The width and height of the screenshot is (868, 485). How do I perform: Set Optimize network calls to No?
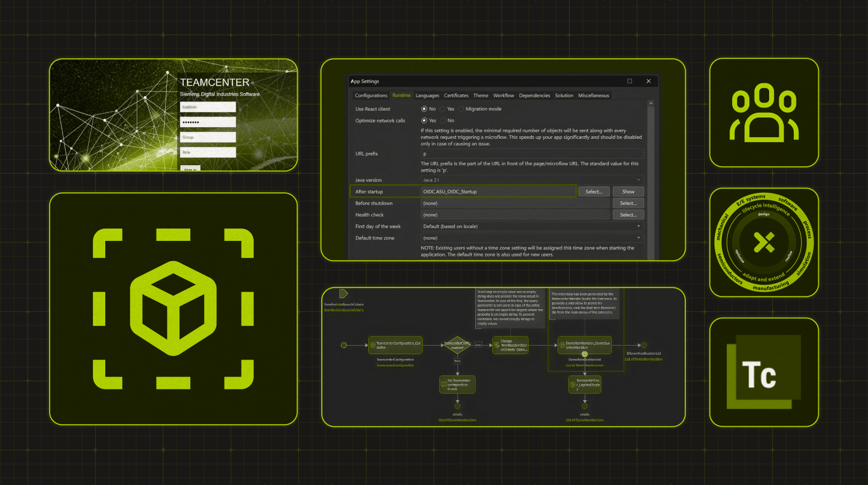tap(443, 121)
